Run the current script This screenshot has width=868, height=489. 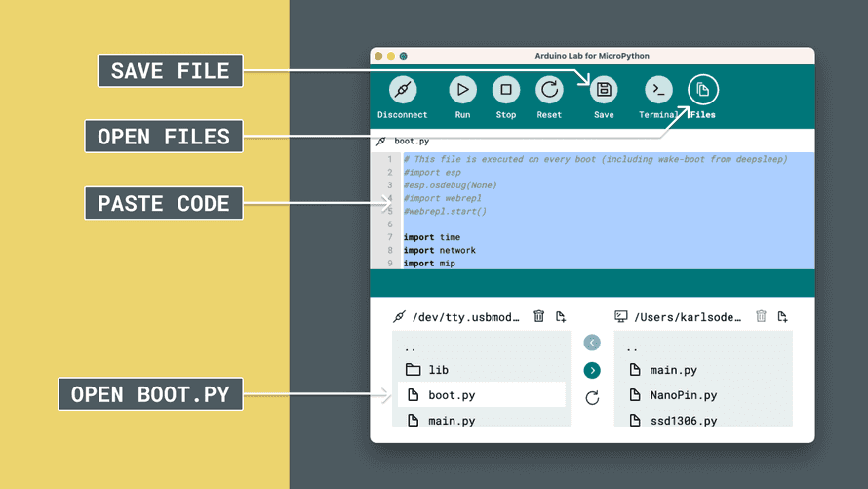pyautogui.click(x=462, y=91)
